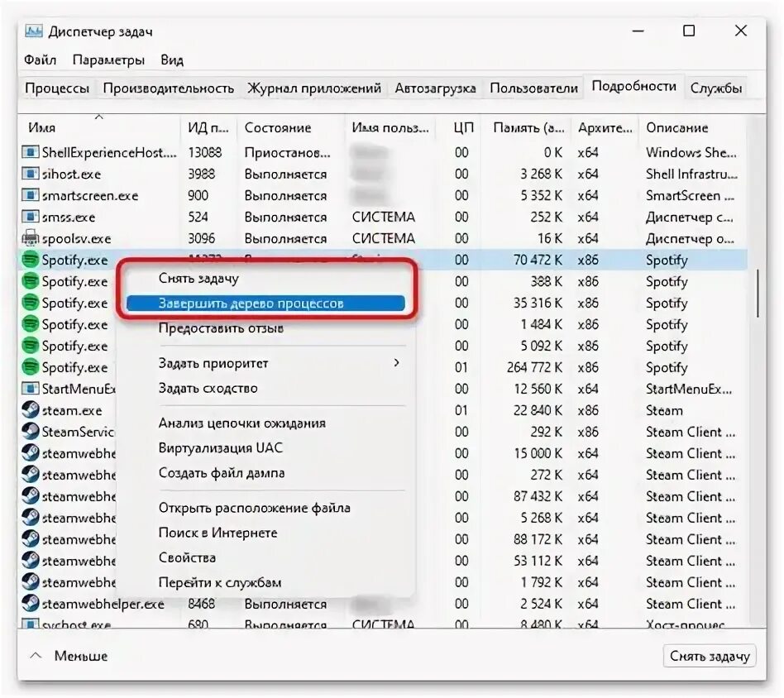
Task: Click the ShellExperienceHost process icon
Action: click(x=30, y=152)
